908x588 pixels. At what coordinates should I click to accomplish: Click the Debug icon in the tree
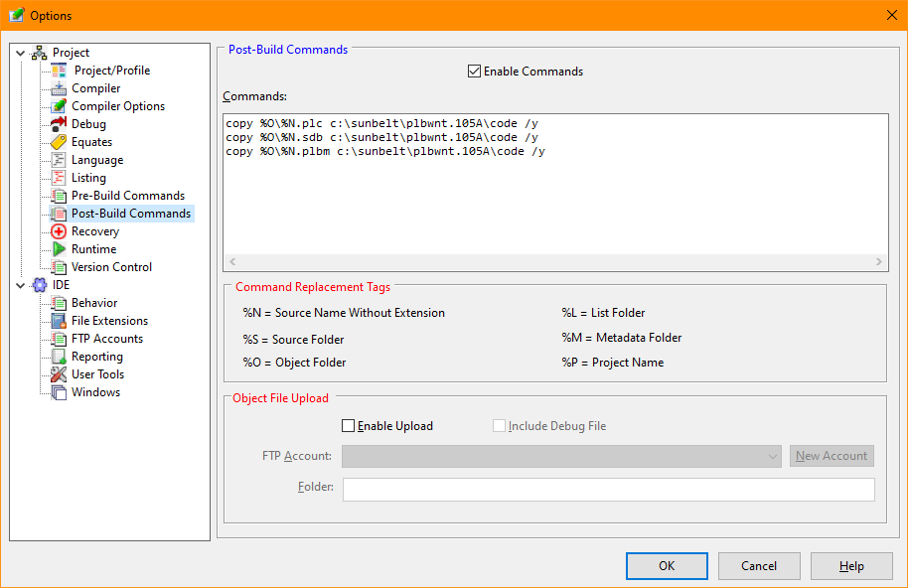tap(59, 124)
